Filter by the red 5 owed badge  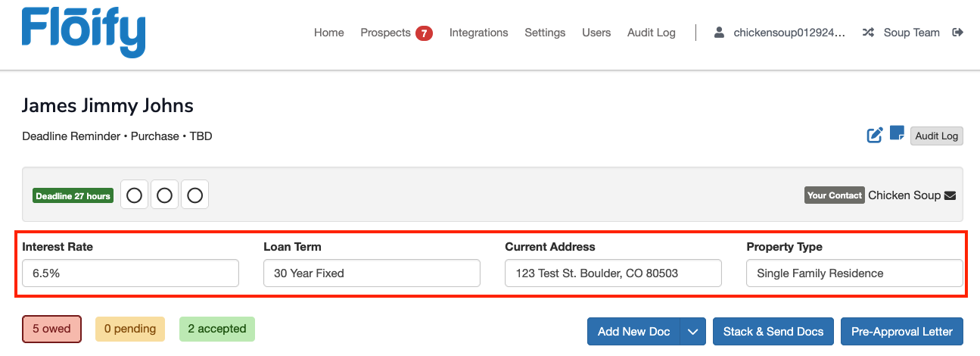[51, 329]
